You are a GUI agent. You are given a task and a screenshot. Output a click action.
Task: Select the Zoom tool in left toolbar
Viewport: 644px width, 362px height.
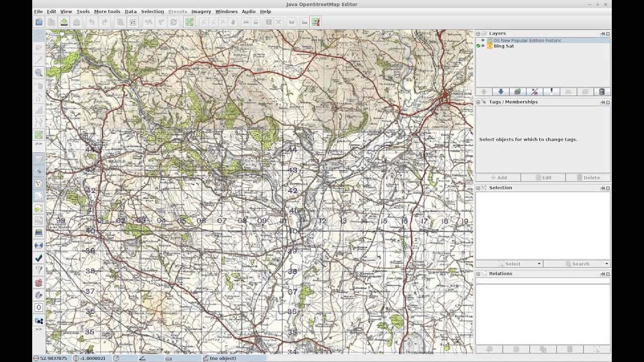[x=39, y=73]
